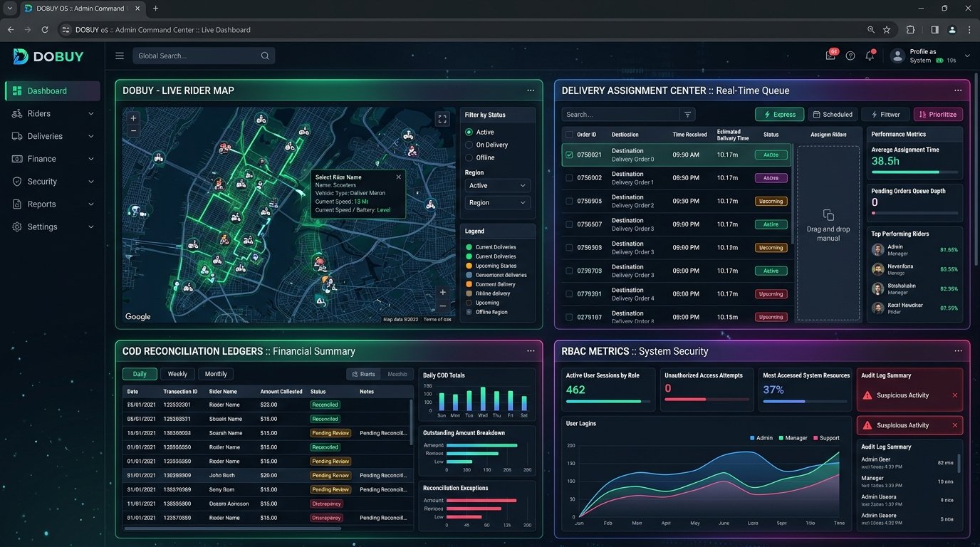Switch to the Weekly ledger tab
This screenshot has width=980, height=547.
tap(177, 374)
